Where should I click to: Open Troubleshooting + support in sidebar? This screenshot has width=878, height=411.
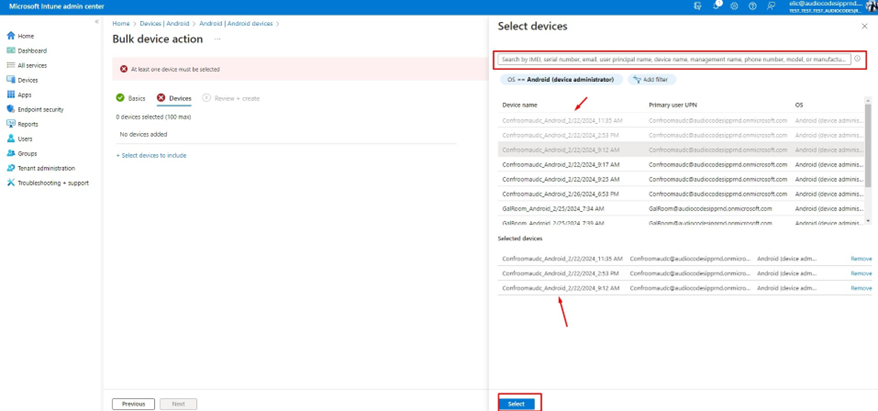tap(52, 183)
